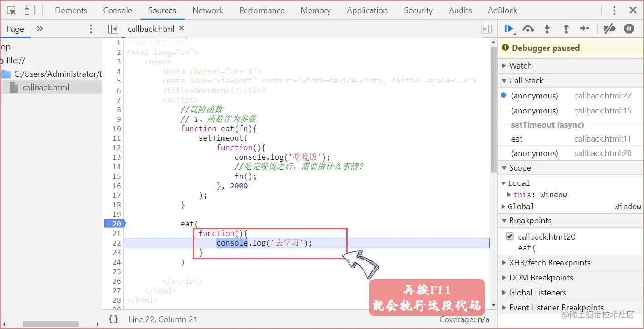Step out of current function
Image resolution: width=644 pixels, height=329 pixels.
(x=566, y=29)
